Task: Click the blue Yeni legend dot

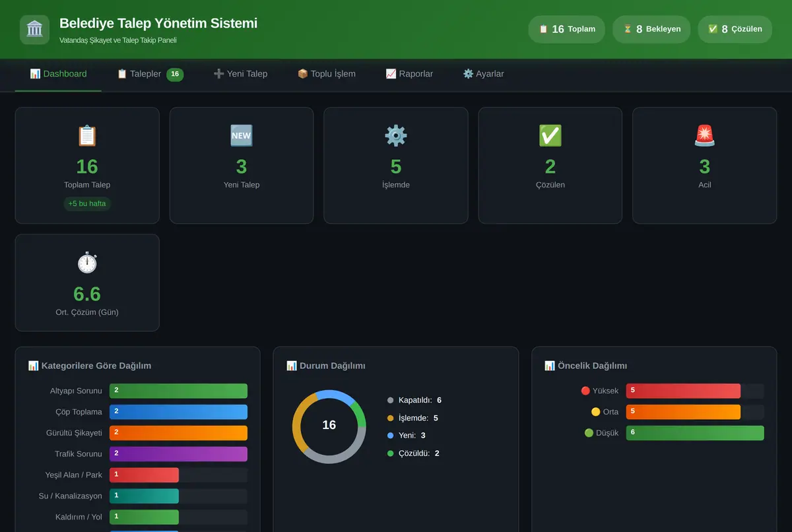Action: [391, 436]
